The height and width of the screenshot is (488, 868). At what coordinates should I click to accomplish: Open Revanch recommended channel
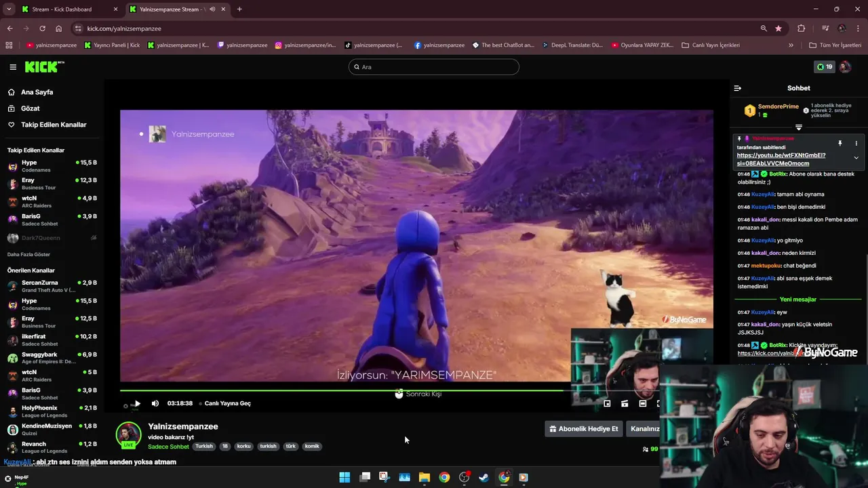tap(52, 447)
